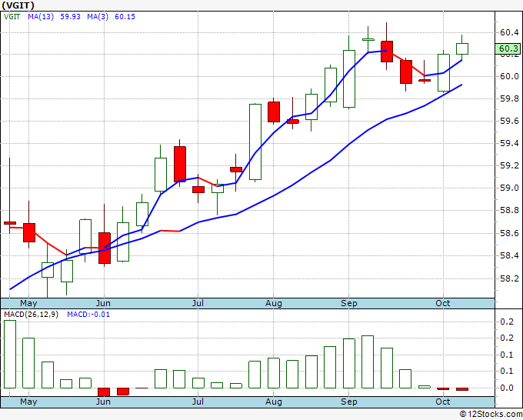Click the 58.2 price axis label
Viewport: 523px width, 420px height.
(x=509, y=278)
